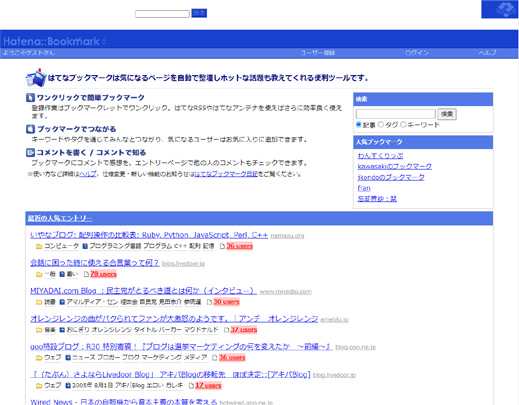Screen dimensions: 519x405
Task: Open the 37 users count link
Action: (244, 330)
